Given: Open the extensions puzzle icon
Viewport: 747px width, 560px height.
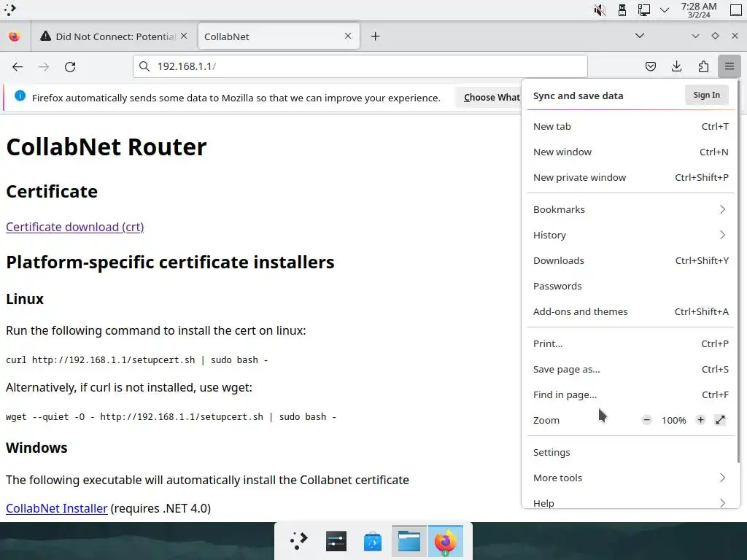Looking at the screenshot, I should [703, 66].
